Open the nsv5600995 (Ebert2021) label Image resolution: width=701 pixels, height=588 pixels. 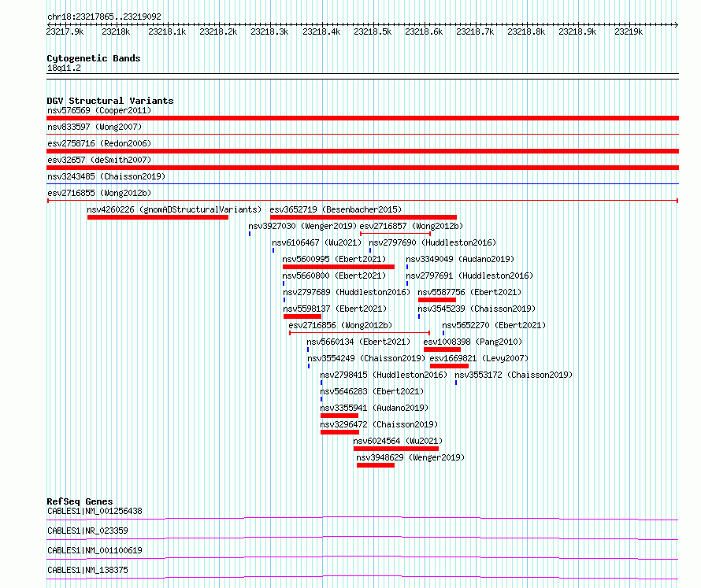(x=334, y=259)
